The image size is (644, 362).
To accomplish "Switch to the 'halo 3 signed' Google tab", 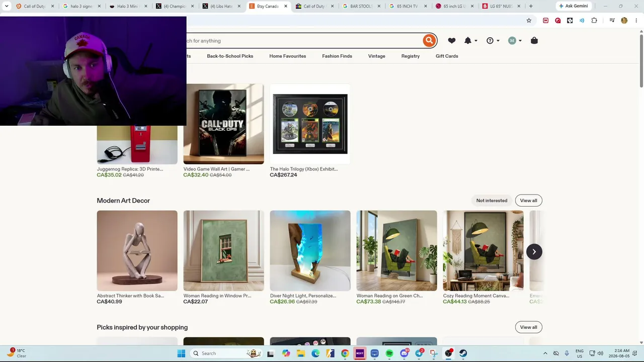I will tap(82, 6).
